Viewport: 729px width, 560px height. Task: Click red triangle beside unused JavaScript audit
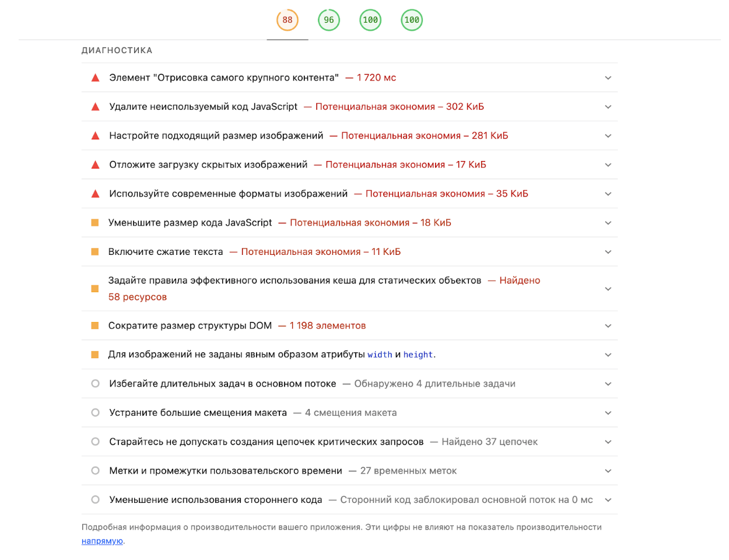96,107
